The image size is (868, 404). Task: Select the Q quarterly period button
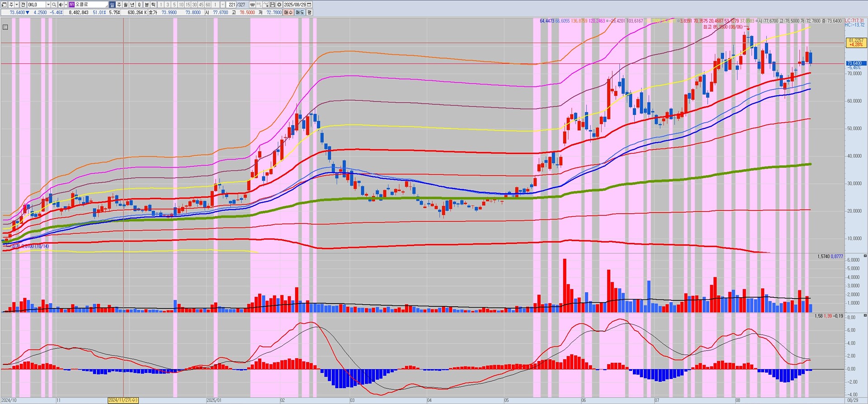(139, 5)
